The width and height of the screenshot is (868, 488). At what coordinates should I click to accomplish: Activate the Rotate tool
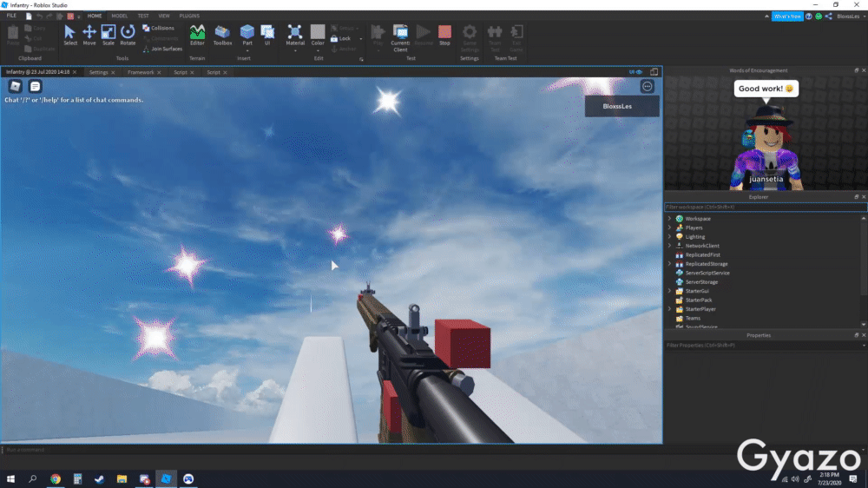pyautogui.click(x=128, y=36)
